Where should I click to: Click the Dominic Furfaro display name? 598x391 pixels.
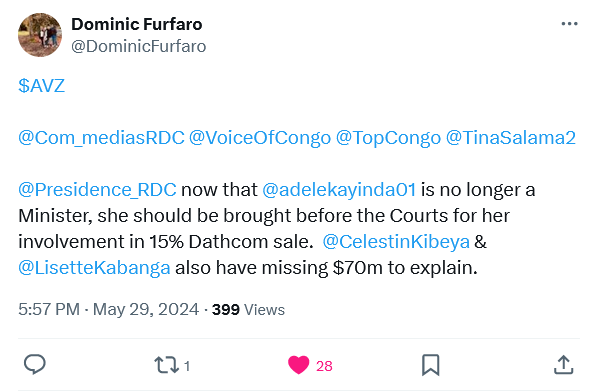click(x=137, y=24)
